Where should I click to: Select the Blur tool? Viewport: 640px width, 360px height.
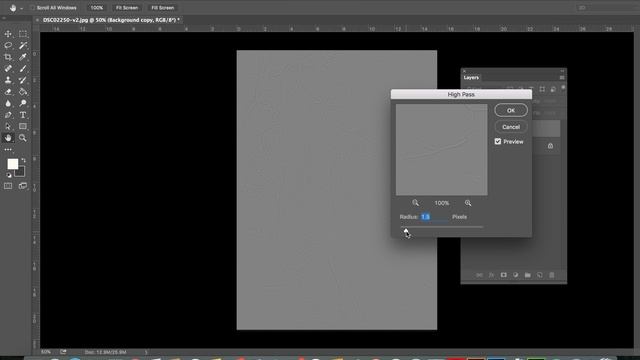pos(8,103)
